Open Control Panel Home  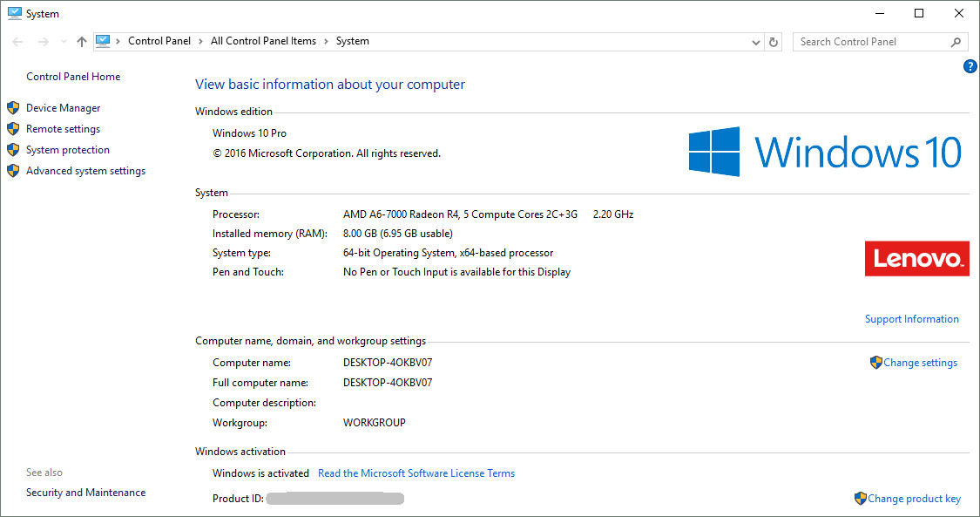[x=73, y=76]
